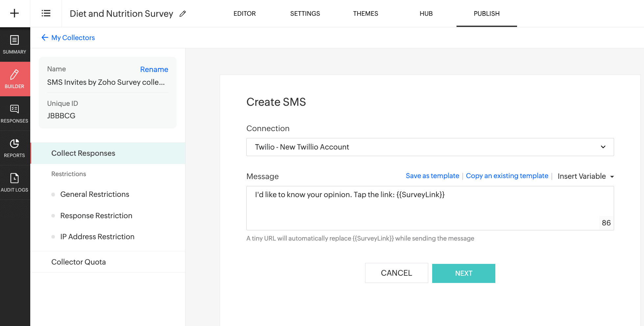Click the character count 86

click(x=606, y=223)
